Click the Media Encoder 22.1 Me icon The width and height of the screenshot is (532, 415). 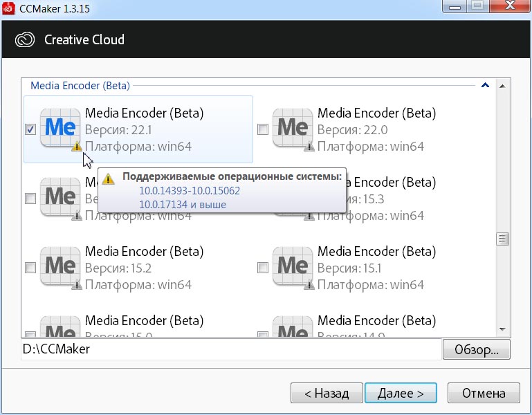click(x=60, y=128)
